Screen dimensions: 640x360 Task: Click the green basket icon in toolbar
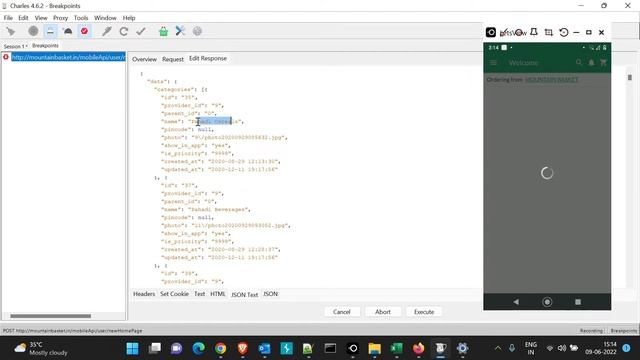(x=163, y=31)
